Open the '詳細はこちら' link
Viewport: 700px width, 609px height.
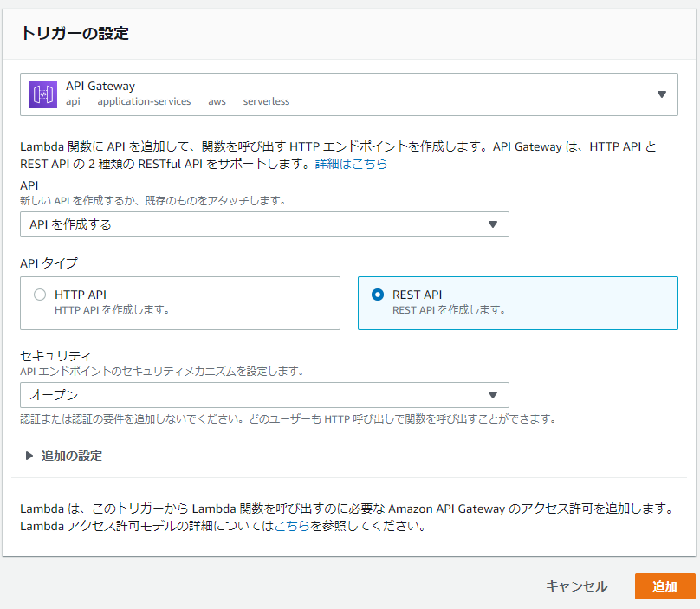coord(351,164)
